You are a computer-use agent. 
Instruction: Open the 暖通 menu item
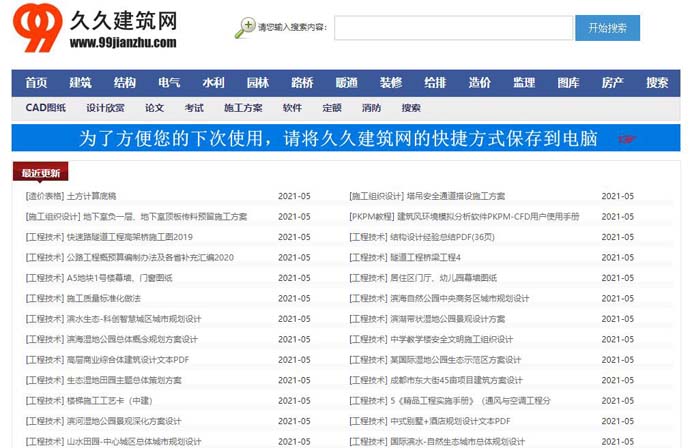tap(346, 83)
